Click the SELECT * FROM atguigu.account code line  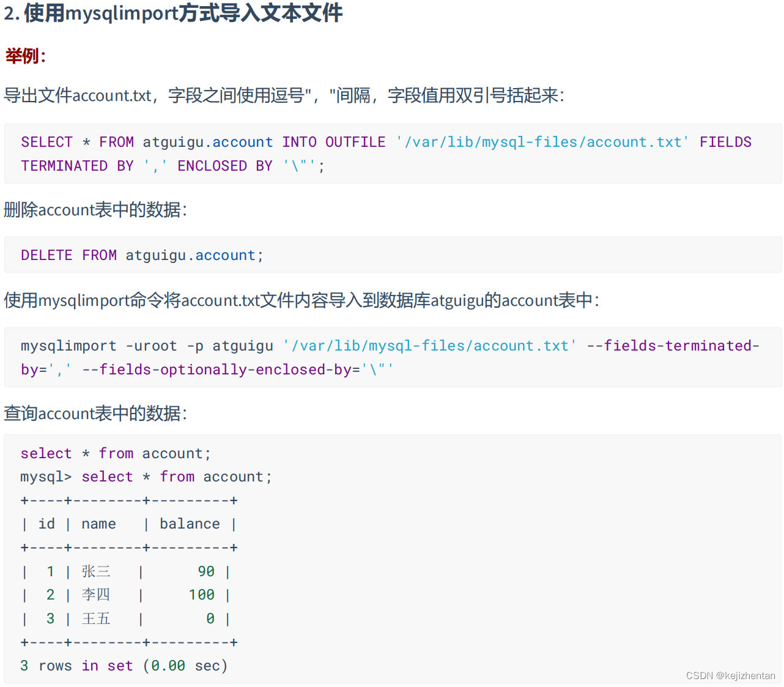click(386, 142)
